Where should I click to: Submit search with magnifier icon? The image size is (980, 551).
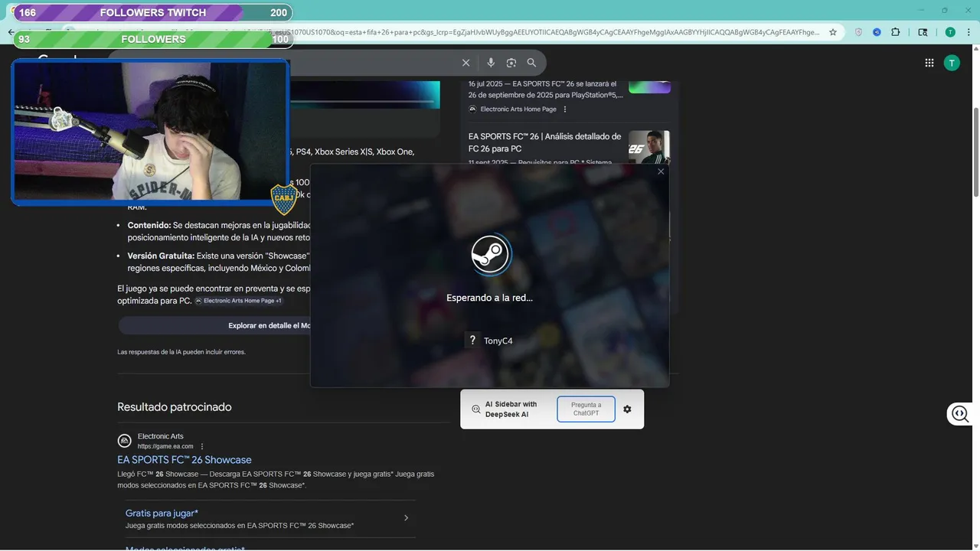pos(531,63)
